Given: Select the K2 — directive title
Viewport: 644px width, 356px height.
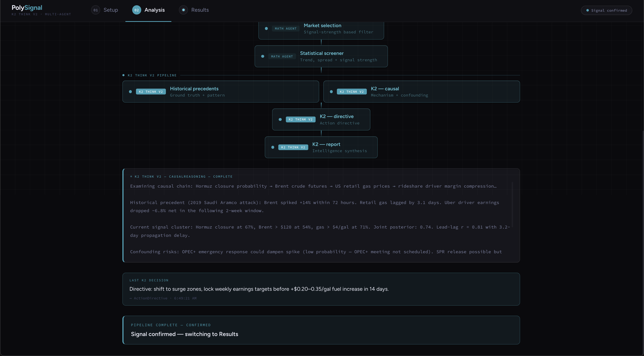Looking at the screenshot, I should pos(336,116).
